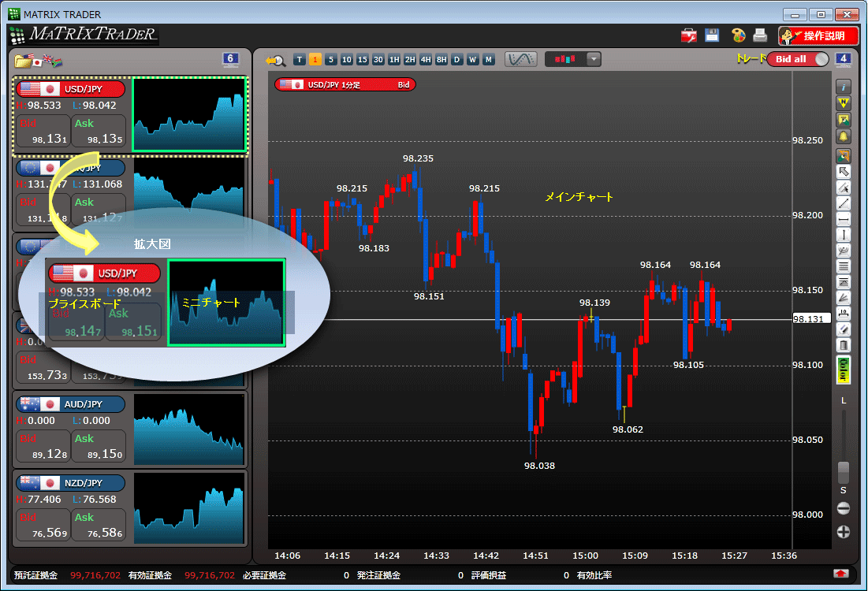
Task: Open the currency pair folder with flags
Action: [x=38, y=61]
